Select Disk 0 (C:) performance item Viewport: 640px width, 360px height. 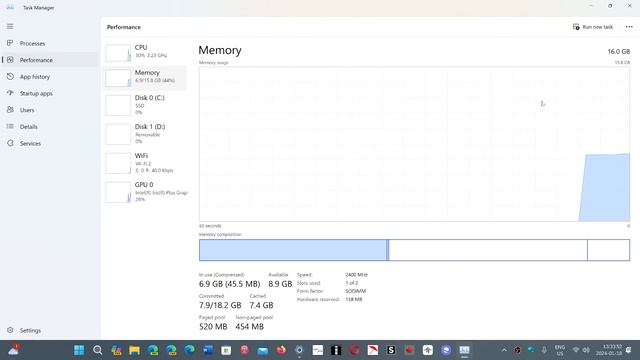tap(145, 105)
